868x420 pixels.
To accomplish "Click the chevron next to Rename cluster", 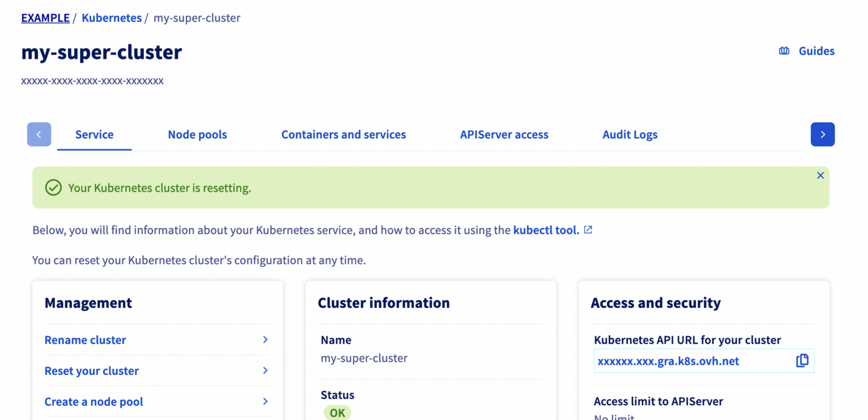I will point(265,339).
